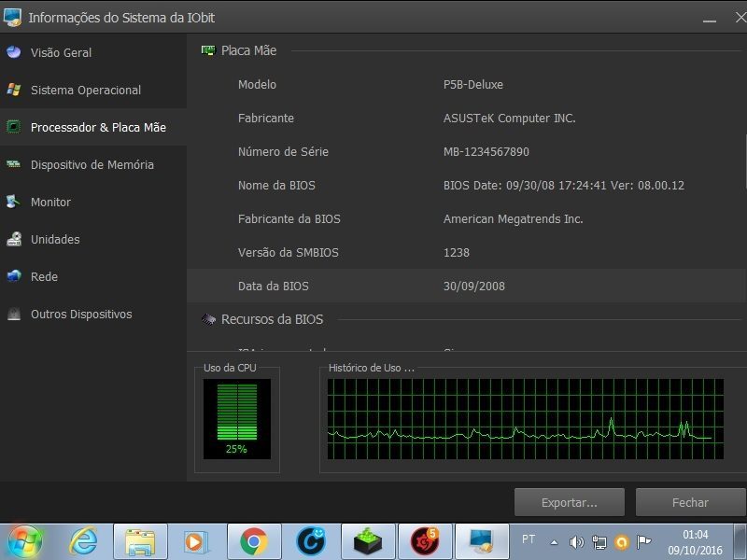Open the Monitor section
The height and width of the screenshot is (560, 747).
point(50,202)
